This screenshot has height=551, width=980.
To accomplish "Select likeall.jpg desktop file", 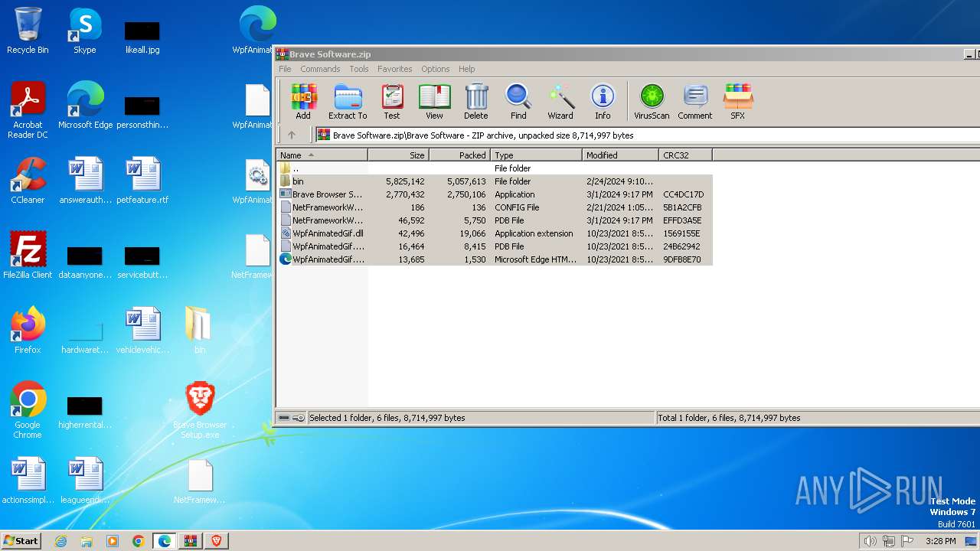I will pyautogui.click(x=142, y=37).
